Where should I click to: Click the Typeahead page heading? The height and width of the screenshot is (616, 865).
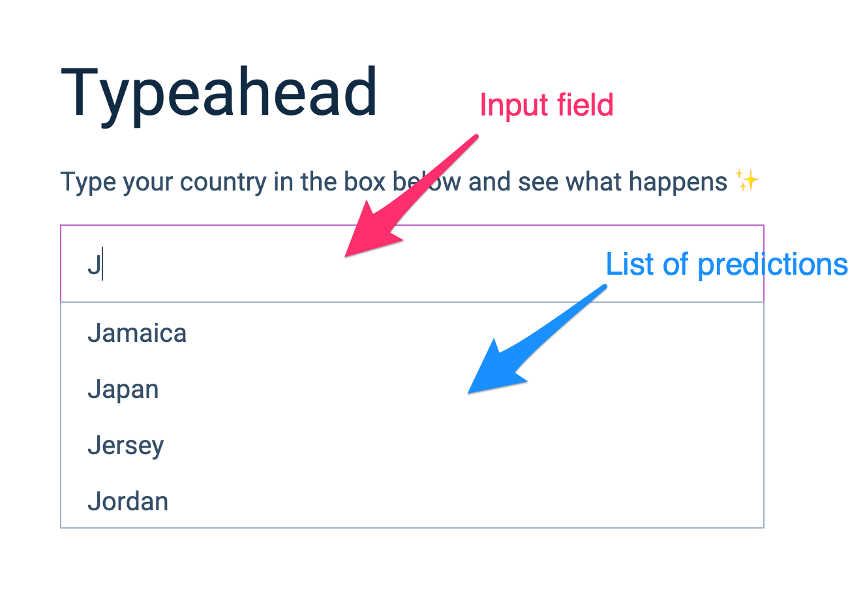tap(219, 91)
